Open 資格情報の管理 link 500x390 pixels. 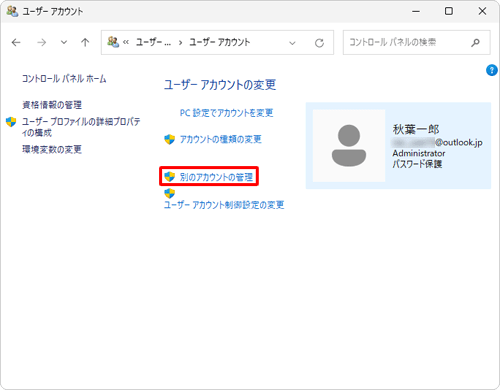click(x=52, y=105)
